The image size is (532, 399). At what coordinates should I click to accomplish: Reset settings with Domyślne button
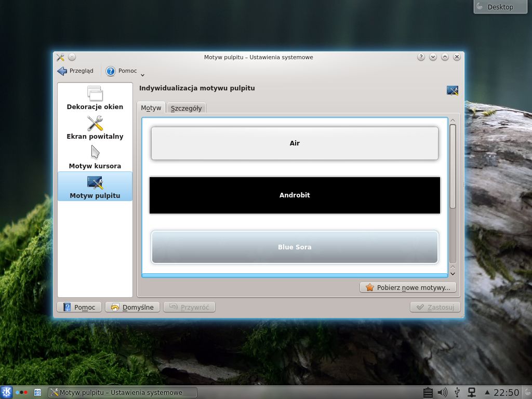[x=132, y=307]
